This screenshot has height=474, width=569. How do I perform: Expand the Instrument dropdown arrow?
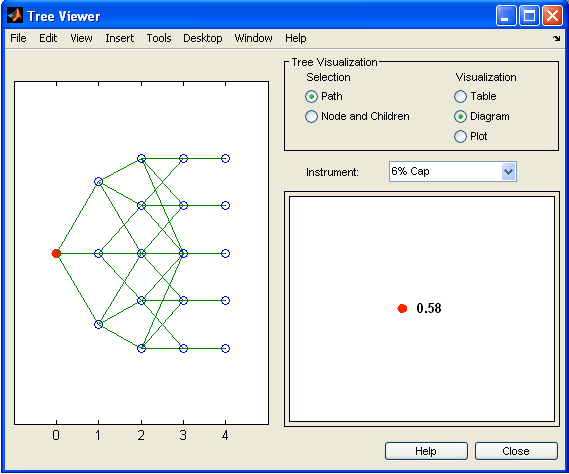[508, 172]
